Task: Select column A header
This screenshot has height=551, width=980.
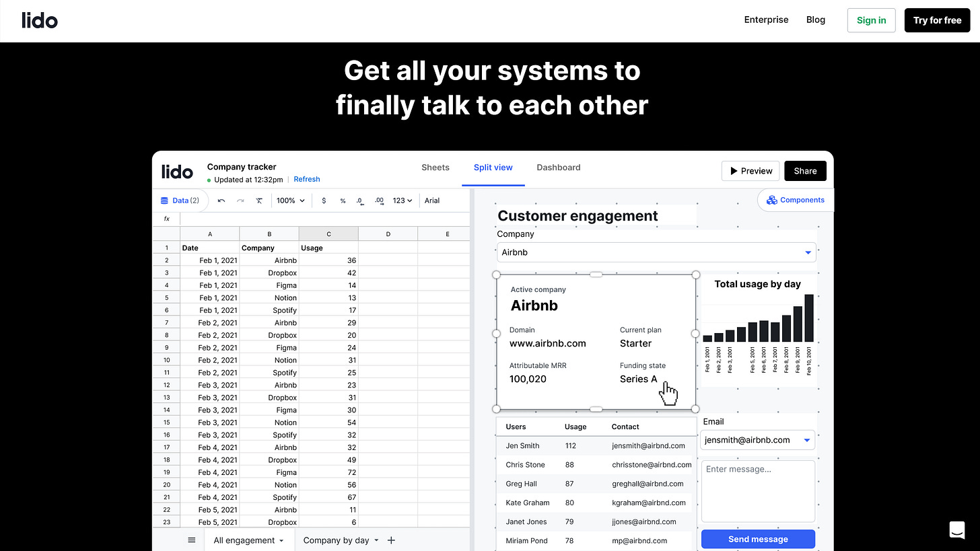Action: coord(210,233)
